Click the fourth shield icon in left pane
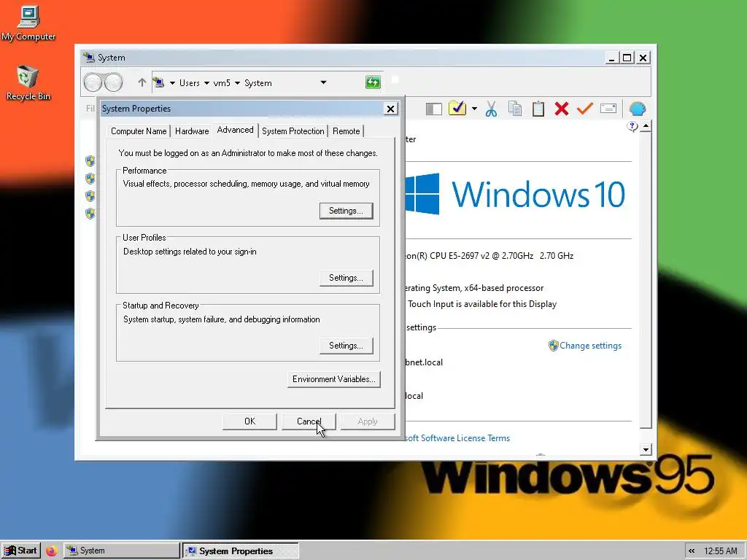The height and width of the screenshot is (560, 747). (90, 214)
